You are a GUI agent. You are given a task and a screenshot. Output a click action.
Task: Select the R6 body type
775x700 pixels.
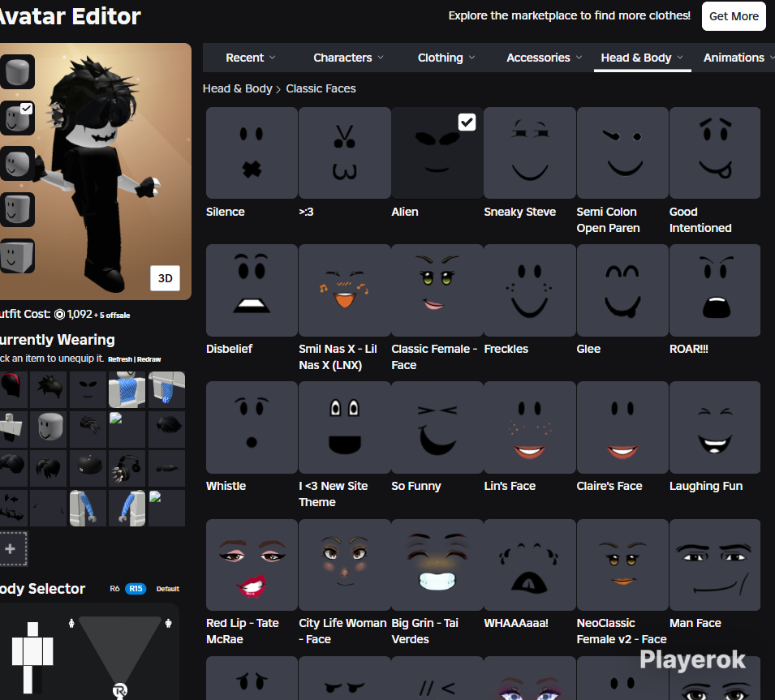pos(114,588)
